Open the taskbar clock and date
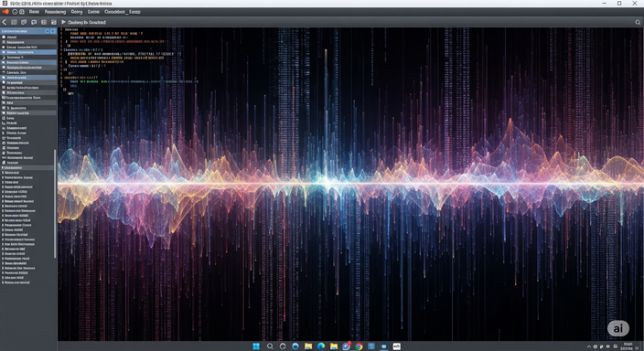Viewport: 644px width, 351px height. 628,346
